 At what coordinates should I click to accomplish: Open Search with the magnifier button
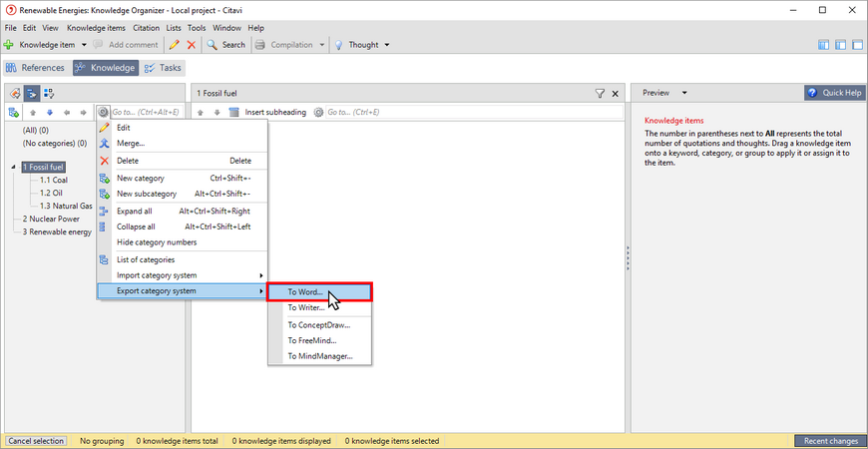click(225, 45)
